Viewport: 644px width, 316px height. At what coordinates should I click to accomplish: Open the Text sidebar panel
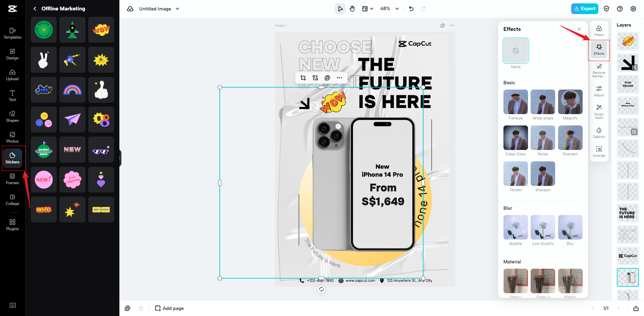click(x=13, y=96)
